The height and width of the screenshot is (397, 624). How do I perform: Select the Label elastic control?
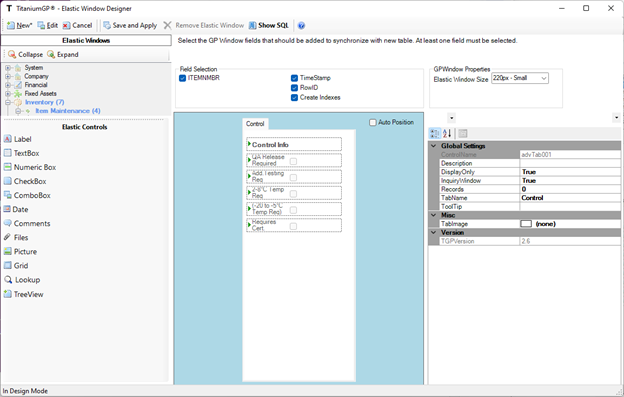pyautogui.click(x=18, y=139)
